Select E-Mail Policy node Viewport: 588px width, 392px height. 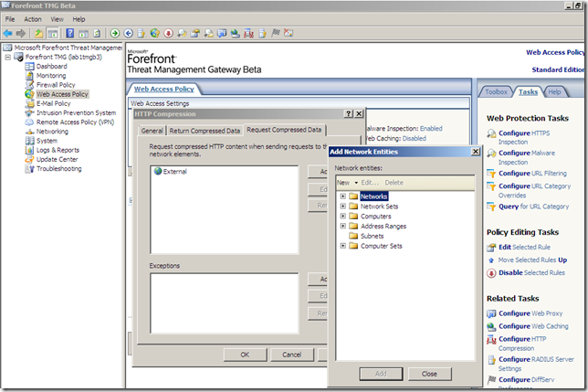click(x=53, y=103)
